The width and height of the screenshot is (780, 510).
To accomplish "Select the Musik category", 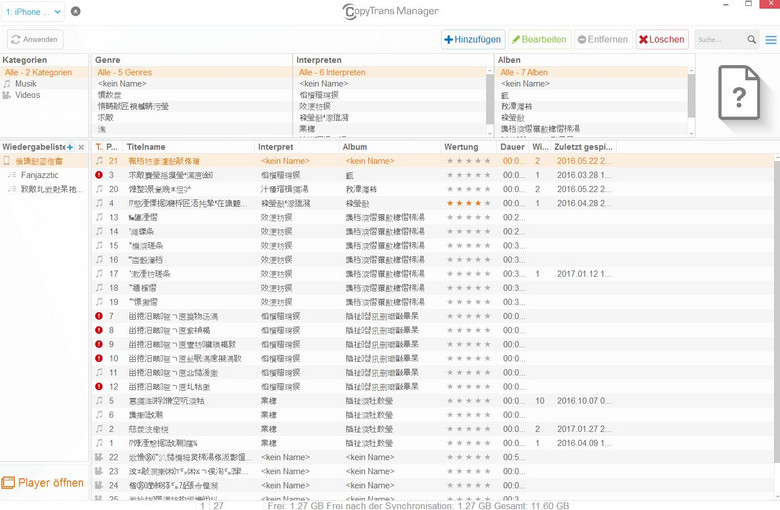I will 44,84.
